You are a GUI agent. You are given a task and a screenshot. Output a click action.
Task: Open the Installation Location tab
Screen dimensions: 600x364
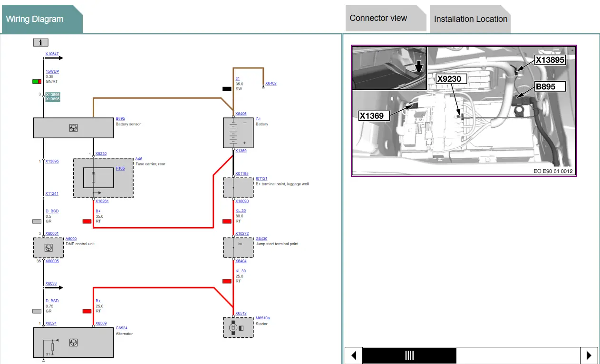point(470,19)
